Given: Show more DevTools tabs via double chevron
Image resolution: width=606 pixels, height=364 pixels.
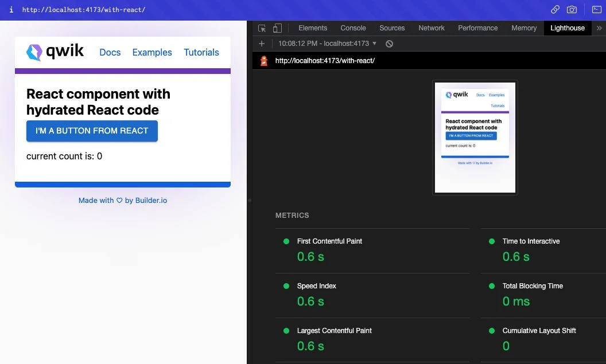Looking at the screenshot, I should click(x=599, y=28).
